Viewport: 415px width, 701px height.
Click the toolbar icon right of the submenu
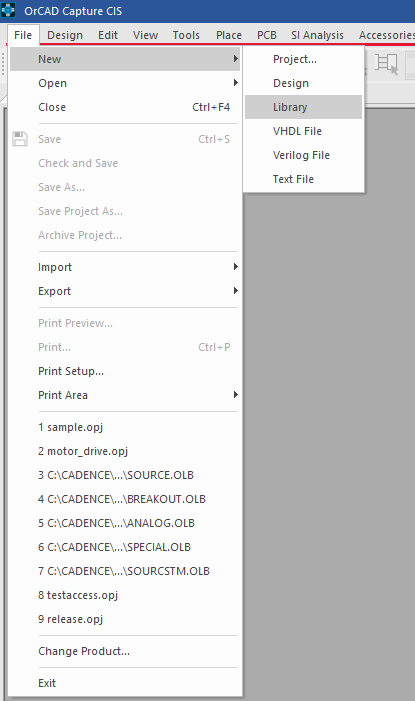(386, 63)
